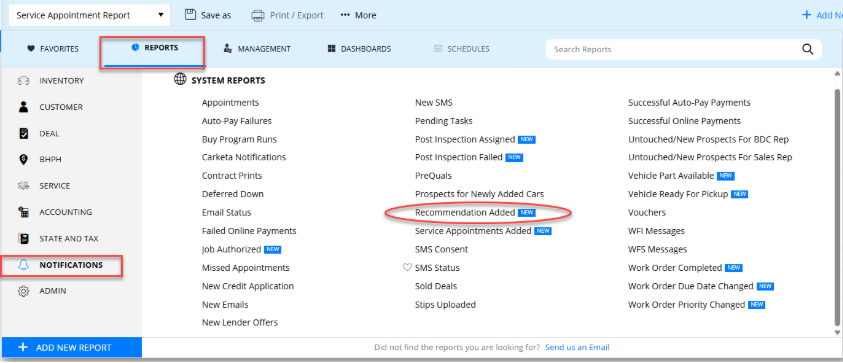843x363 pixels.
Task: Select the Service truck icon in sidebar
Action: [x=23, y=186]
